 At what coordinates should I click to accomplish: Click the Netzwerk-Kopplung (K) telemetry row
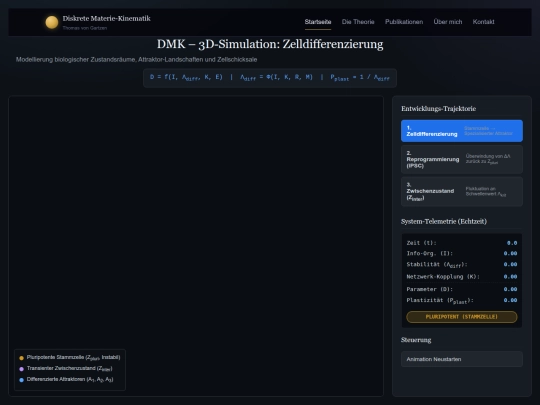[461, 277]
